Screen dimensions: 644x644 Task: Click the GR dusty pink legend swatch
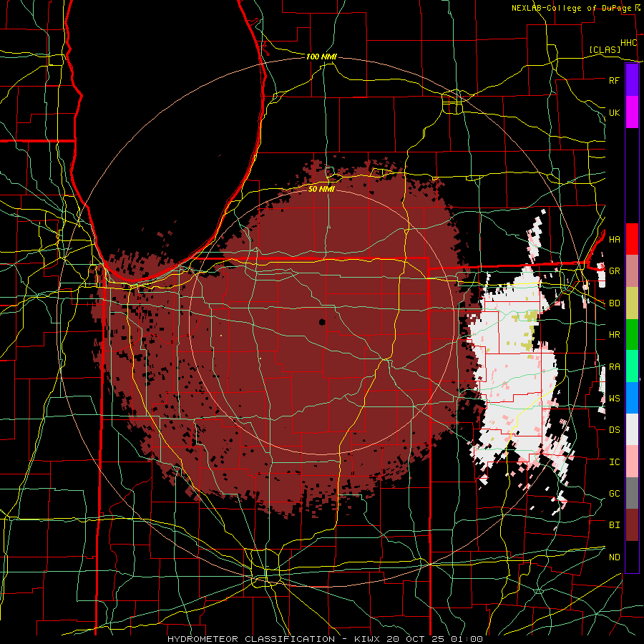632,270
